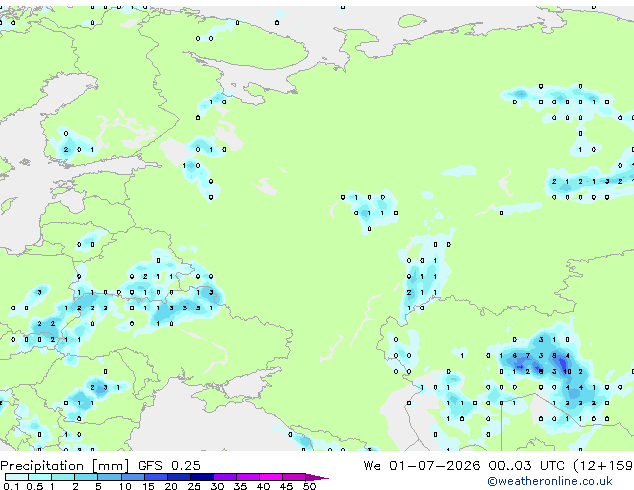
Task: Select the 25–30 mm dark navy swatch
Action: (x=202, y=477)
